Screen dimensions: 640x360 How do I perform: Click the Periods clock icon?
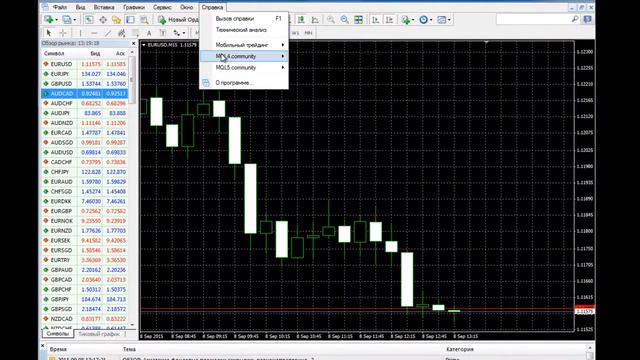tap(423, 20)
